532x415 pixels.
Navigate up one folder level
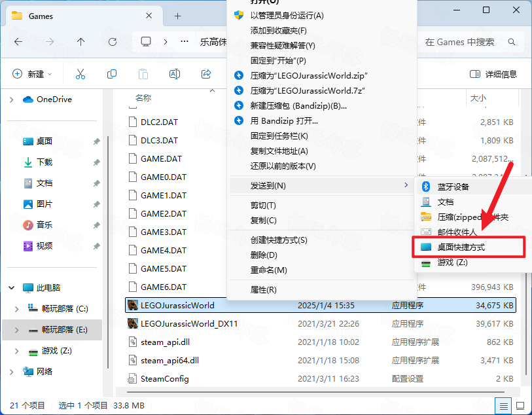[x=80, y=42]
